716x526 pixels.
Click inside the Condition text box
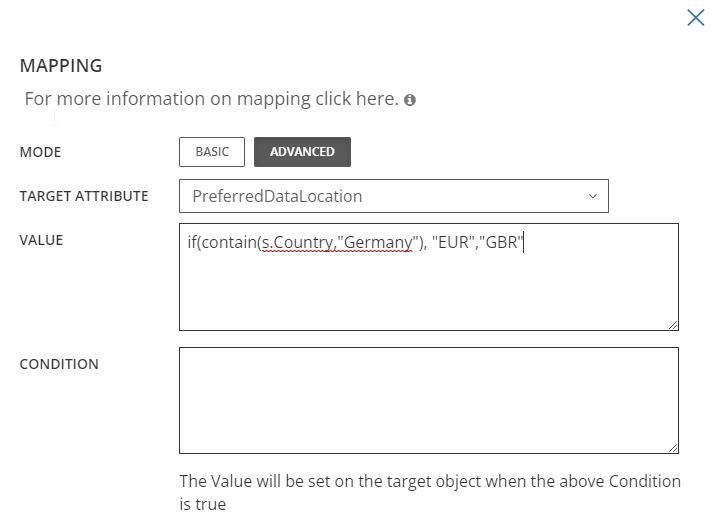[x=428, y=400]
